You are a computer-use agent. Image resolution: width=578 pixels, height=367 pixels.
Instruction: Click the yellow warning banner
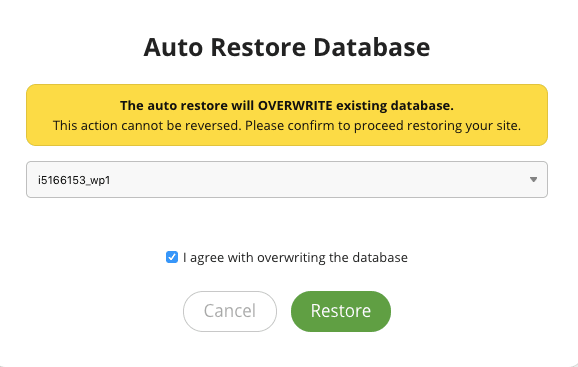287,115
